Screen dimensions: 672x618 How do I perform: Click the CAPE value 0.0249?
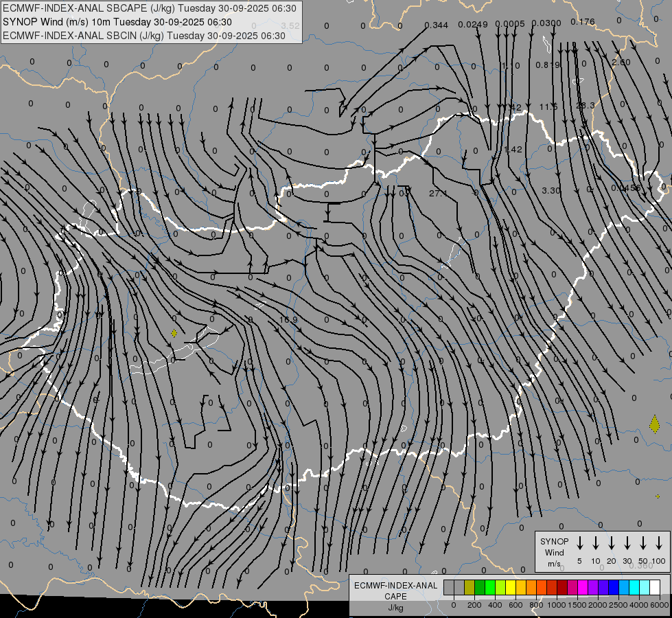(473, 25)
